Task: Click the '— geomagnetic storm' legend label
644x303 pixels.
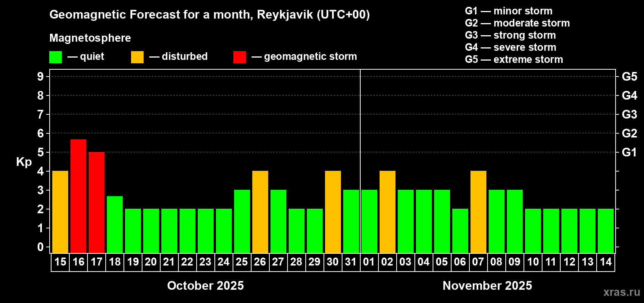Action: [x=304, y=57]
